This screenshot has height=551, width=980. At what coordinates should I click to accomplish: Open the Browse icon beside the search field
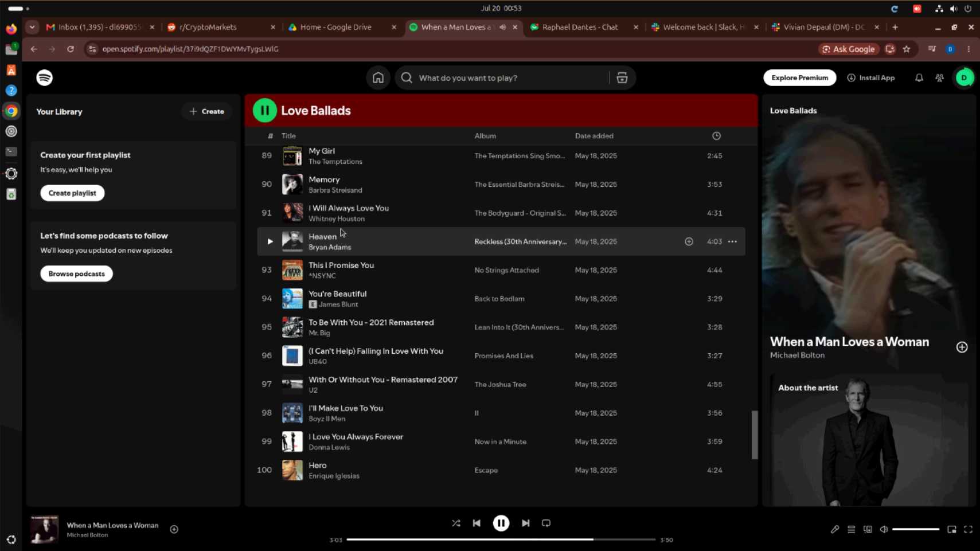tap(622, 78)
